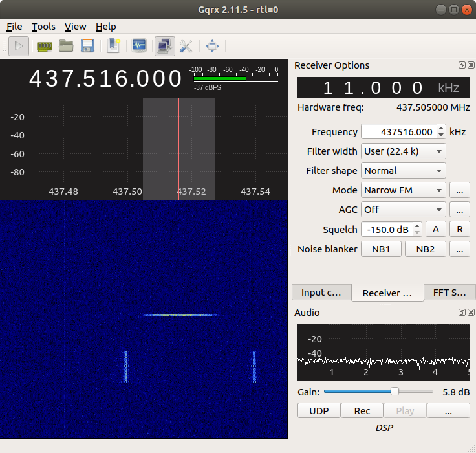476x453 pixels.
Task: Open AGC options button next to AGC
Action: (460, 210)
